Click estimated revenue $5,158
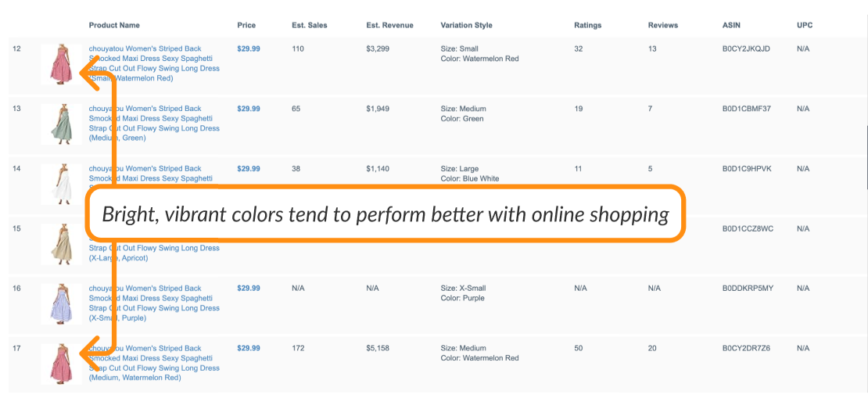The height and width of the screenshot is (409, 868). pos(378,348)
